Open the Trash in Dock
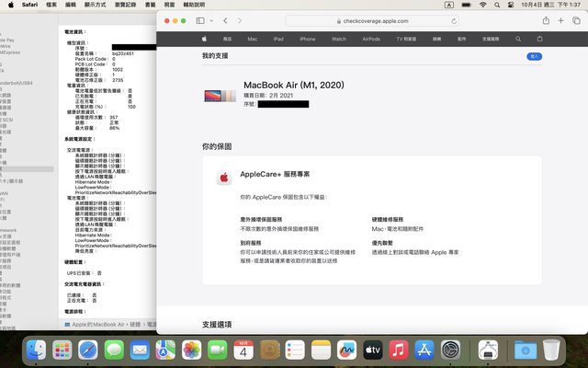 tap(551, 350)
